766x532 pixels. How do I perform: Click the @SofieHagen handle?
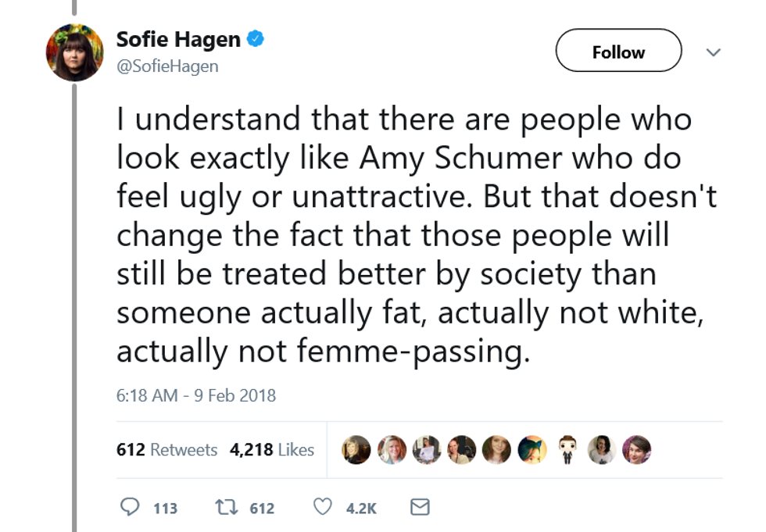click(167, 66)
